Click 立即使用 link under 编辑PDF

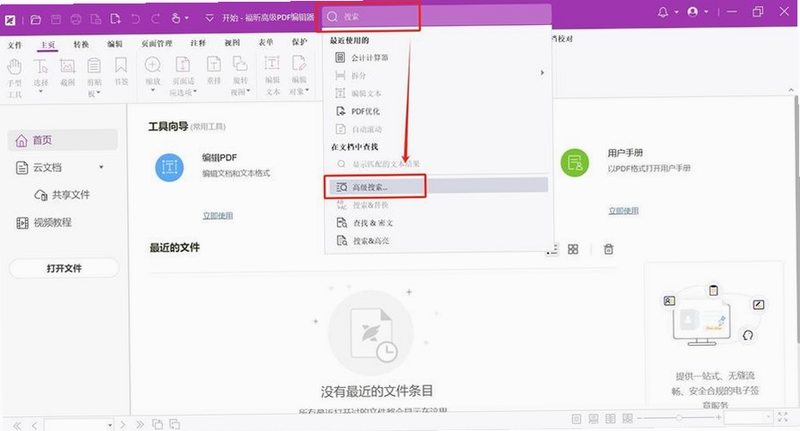click(218, 216)
